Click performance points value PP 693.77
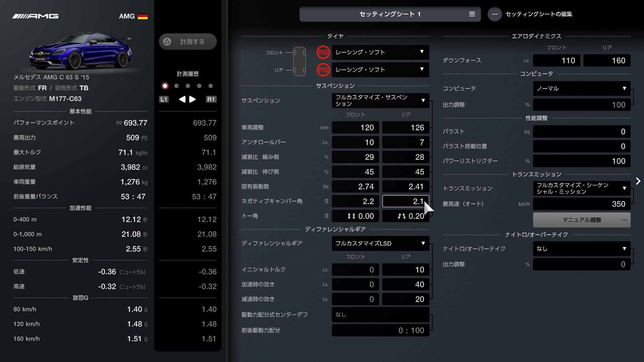The width and height of the screenshot is (644, 362). point(132,123)
